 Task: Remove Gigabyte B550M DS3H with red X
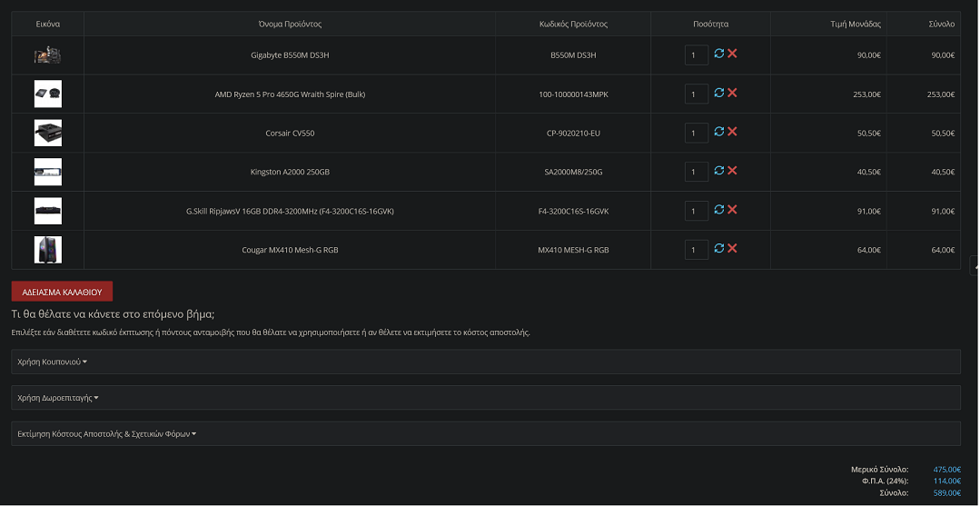coord(732,54)
